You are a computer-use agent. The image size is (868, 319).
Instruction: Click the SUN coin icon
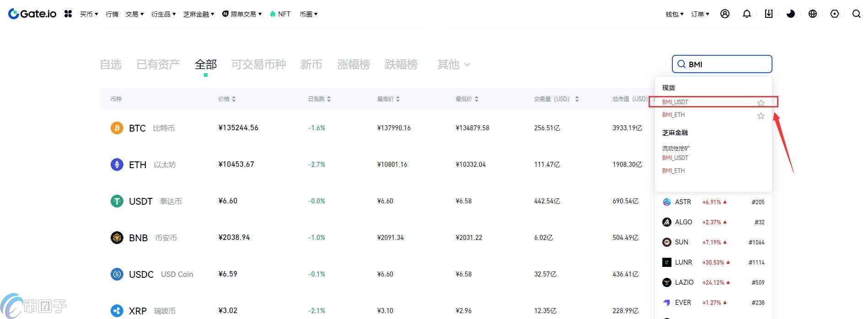tap(667, 242)
